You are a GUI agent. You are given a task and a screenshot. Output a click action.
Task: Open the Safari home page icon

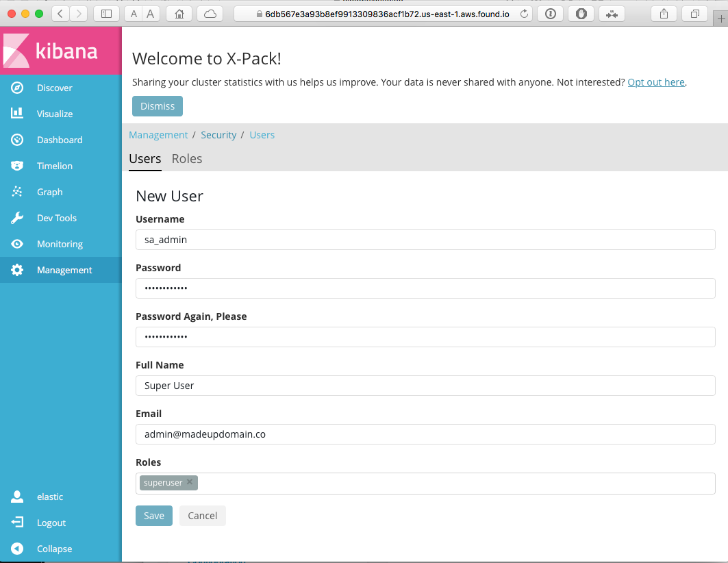point(179,14)
